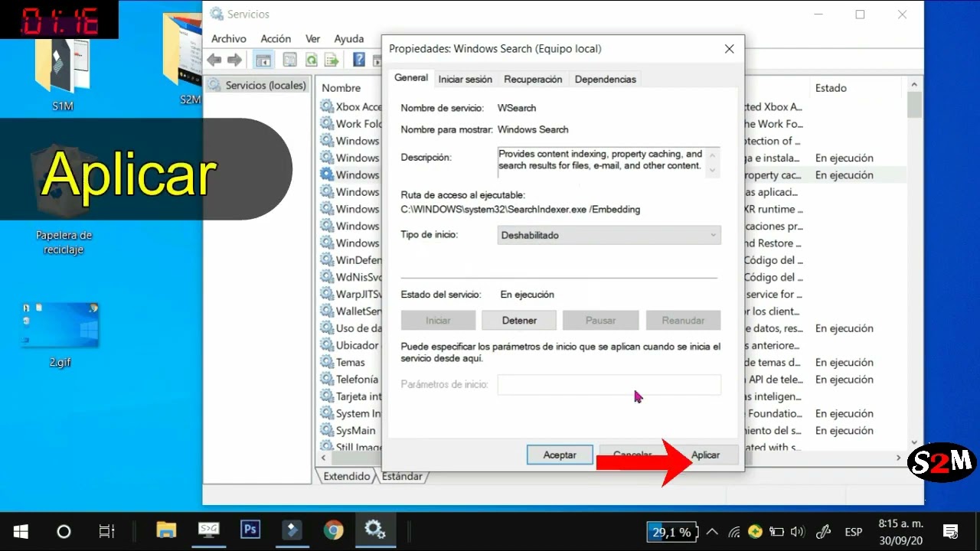Click the Iniciar button
The width and height of the screenshot is (980, 551).
pos(439,320)
